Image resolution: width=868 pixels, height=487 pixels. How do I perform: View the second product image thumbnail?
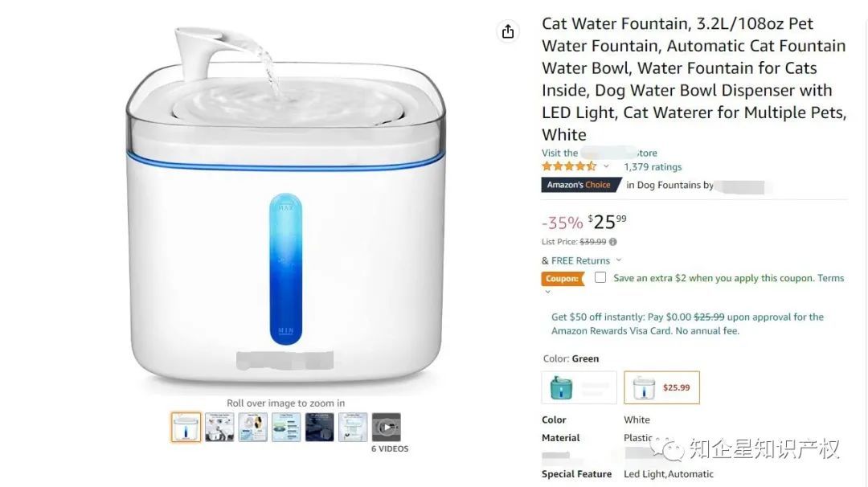219,428
